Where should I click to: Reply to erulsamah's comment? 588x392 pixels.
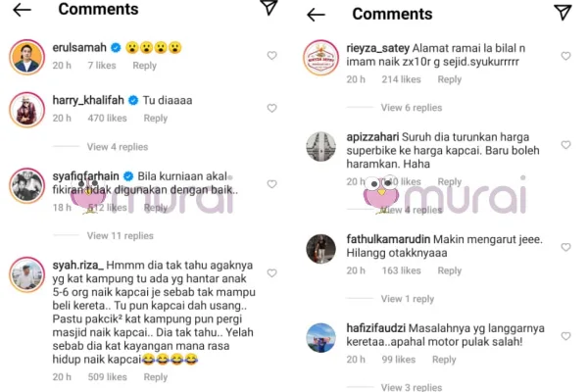[144, 66]
